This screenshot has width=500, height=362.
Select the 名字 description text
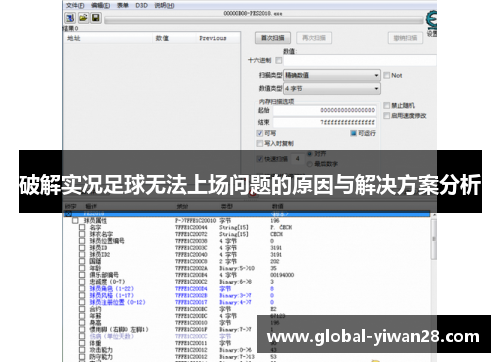95,227
